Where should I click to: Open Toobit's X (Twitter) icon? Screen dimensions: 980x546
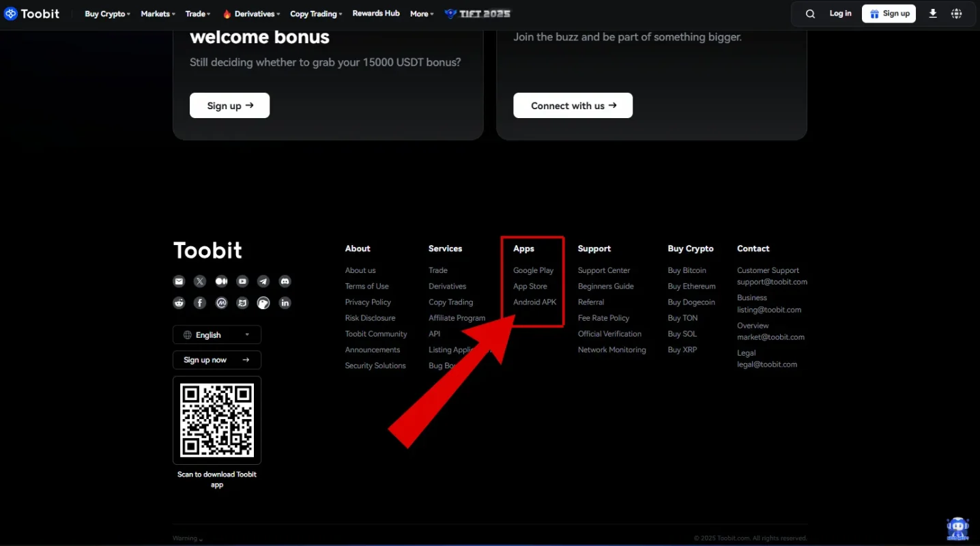point(200,281)
